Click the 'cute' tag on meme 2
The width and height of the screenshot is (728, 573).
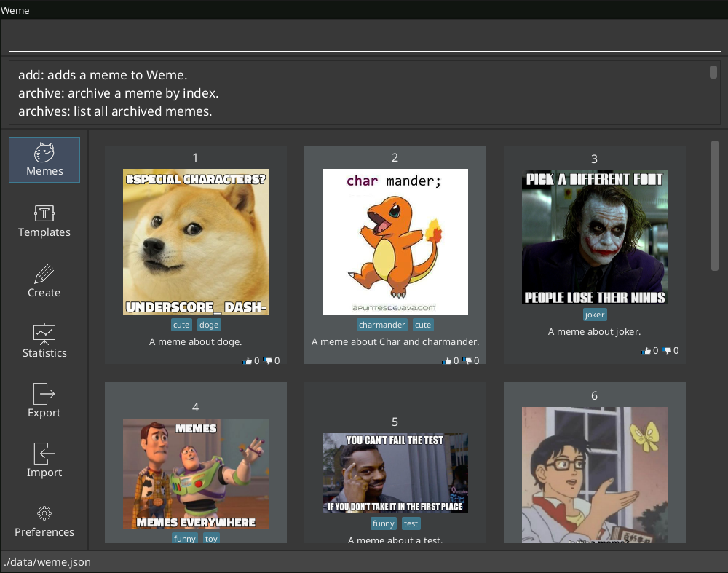click(x=423, y=325)
